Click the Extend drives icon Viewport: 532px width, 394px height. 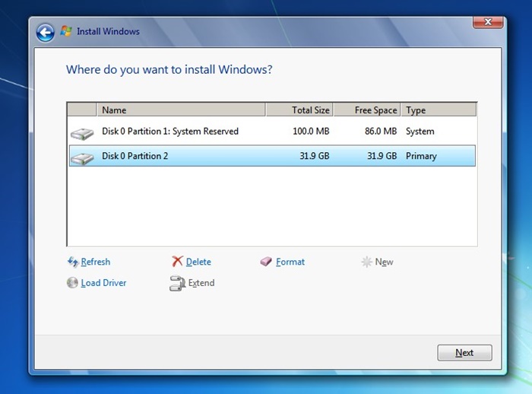(177, 283)
